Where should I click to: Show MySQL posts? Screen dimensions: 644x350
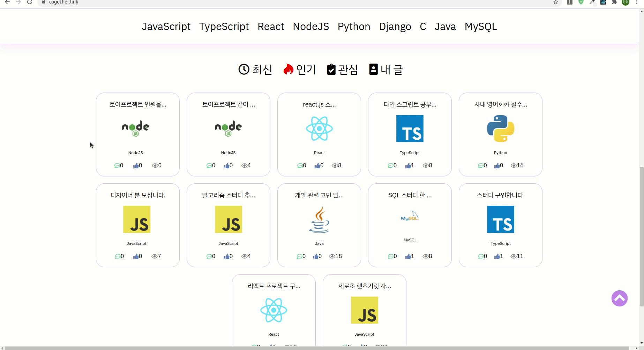(480, 27)
